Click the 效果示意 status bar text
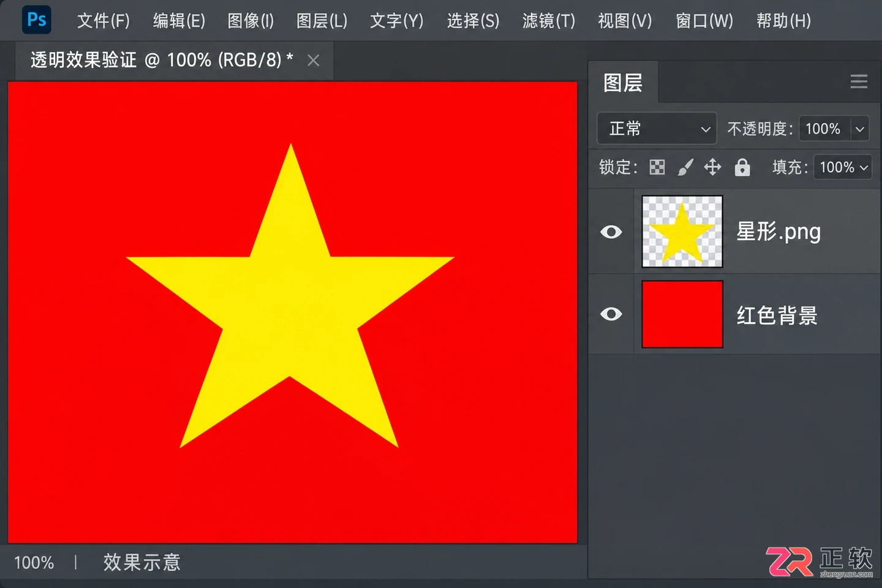 pyautogui.click(x=142, y=562)
